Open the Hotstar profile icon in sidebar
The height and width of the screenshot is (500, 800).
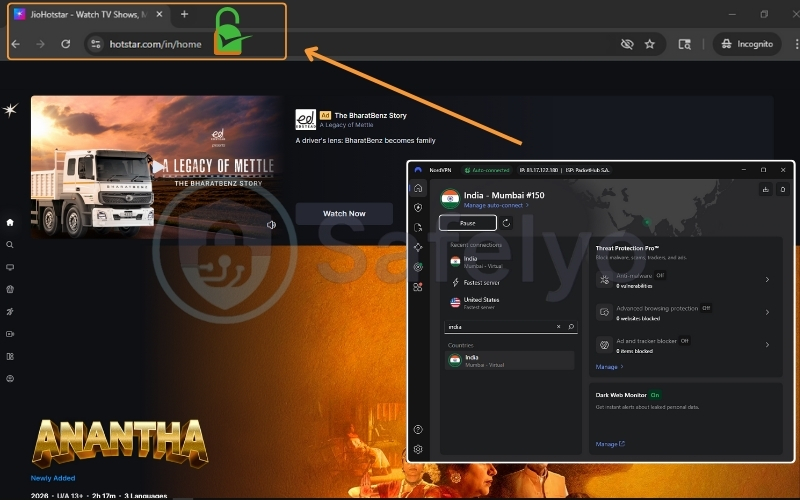10,379
